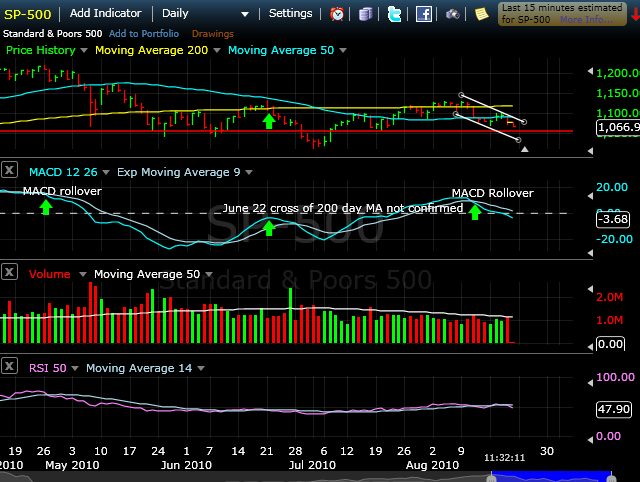
Task: Expand the Moving Average 200 options arrow
Action: [216, 50]
